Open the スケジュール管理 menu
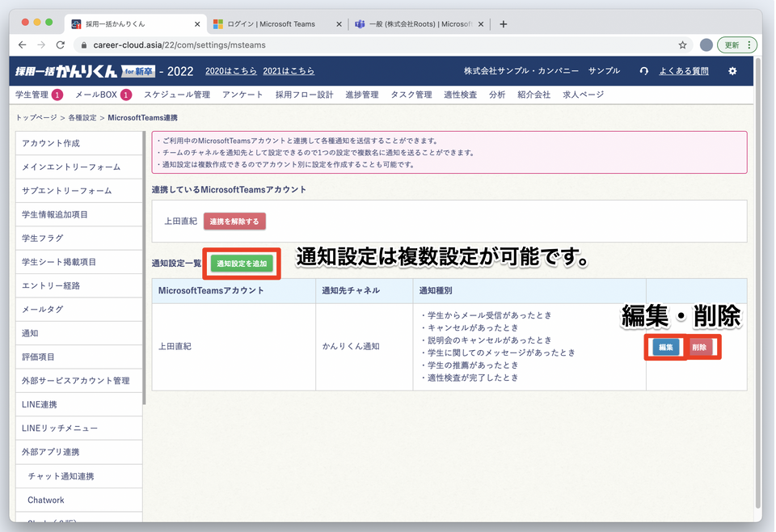 (x=176, y=95)
